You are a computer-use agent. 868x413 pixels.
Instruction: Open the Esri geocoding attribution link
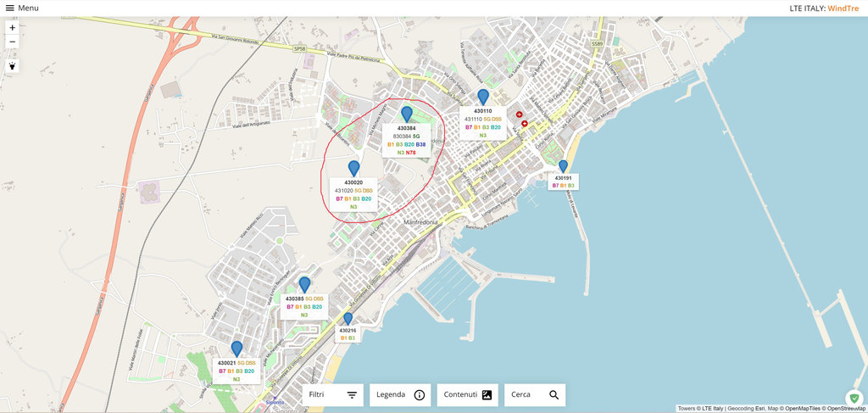coord(759,409)
